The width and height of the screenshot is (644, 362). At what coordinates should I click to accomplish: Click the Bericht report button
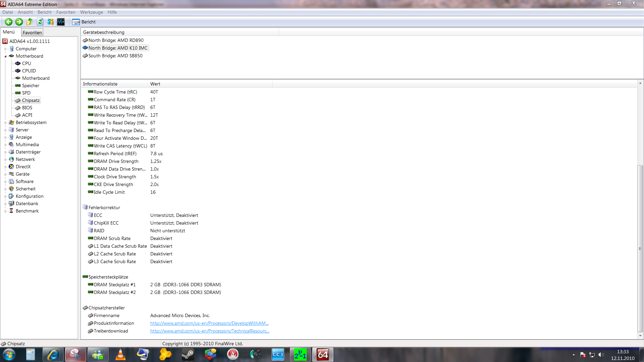click(84, 22)
